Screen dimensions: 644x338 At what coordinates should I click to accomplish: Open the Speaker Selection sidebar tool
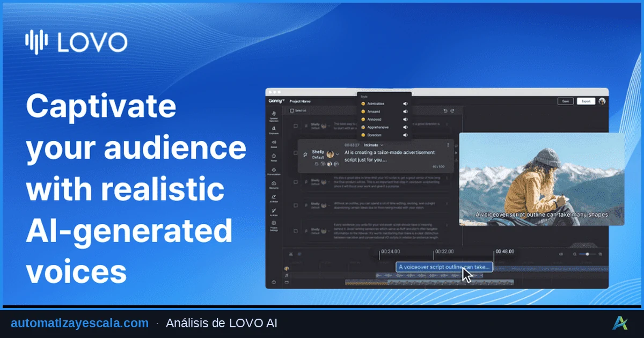click(x=274, y=116)
